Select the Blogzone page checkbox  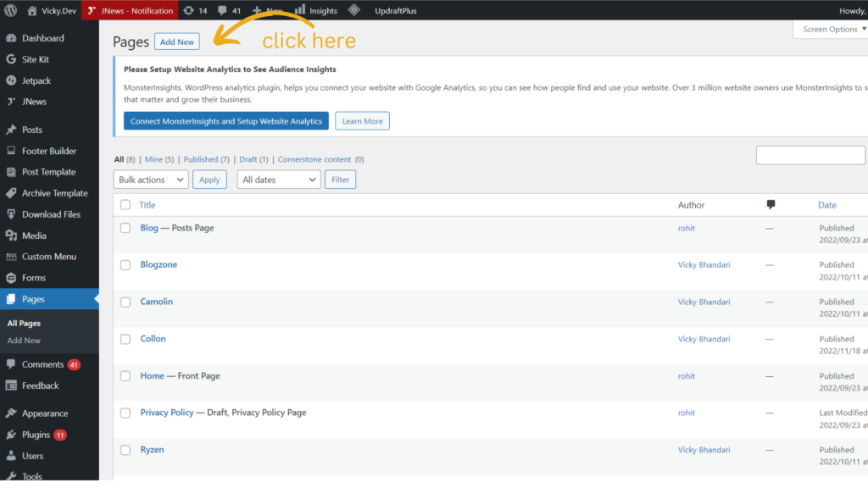point(125,265)
